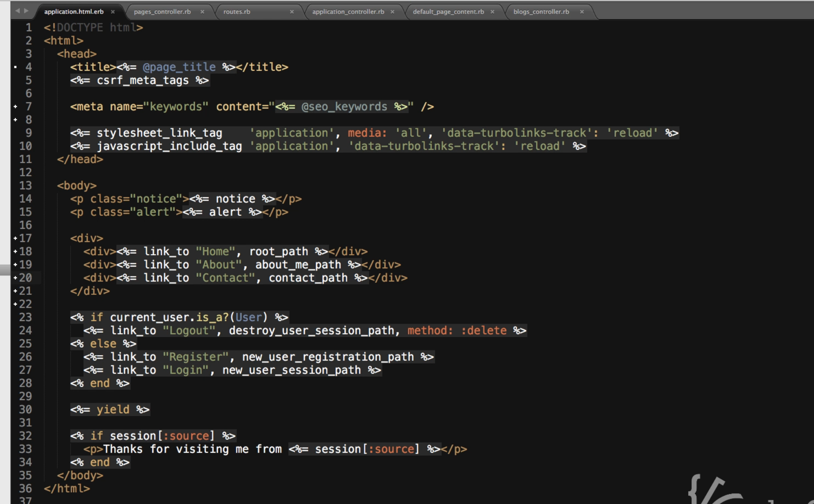Click the "Logout" string on line 24
The image size is (814, 504).
click(189, 330)
